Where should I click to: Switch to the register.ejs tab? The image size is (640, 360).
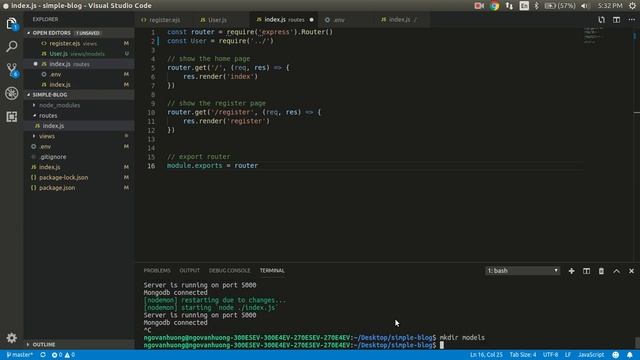pyautogui.click(x=164, y=20)
